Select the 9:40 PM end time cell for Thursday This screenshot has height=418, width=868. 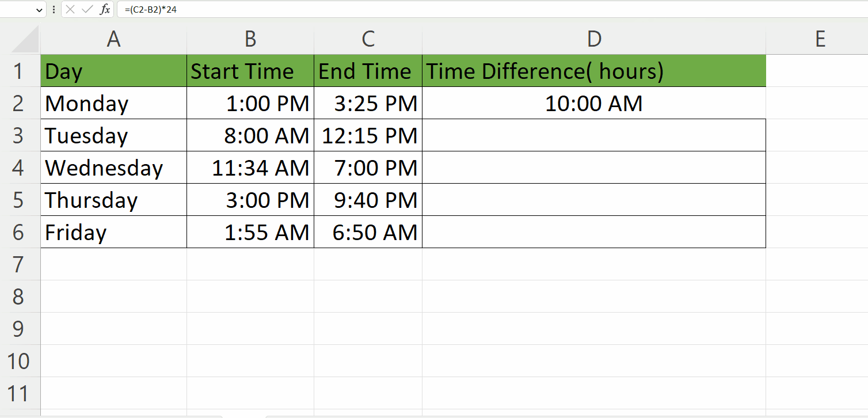point(368,200)
